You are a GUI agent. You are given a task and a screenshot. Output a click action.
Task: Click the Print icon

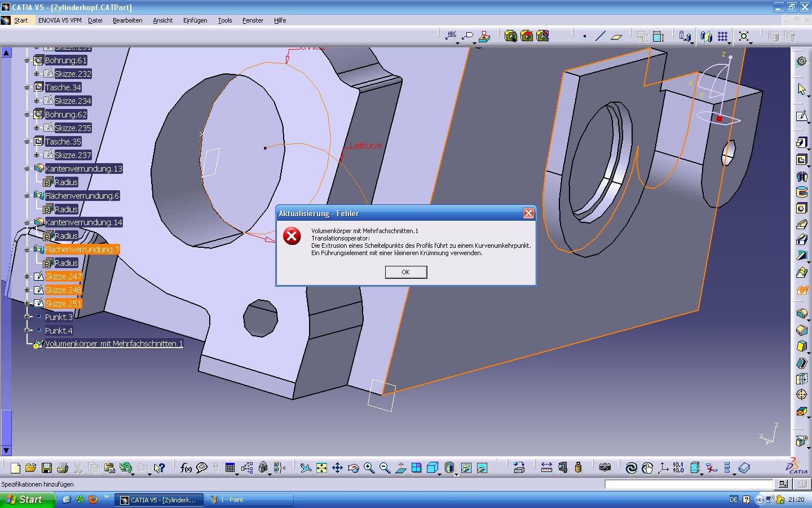[x=63, y=468]
